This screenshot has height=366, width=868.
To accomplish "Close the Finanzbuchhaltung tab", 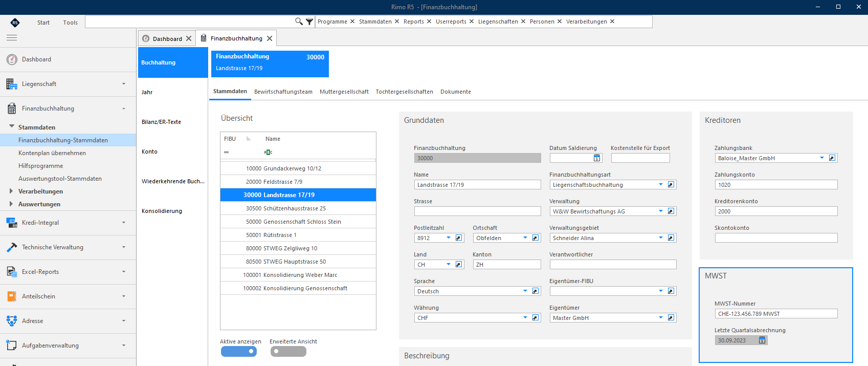I will (270, 38).
